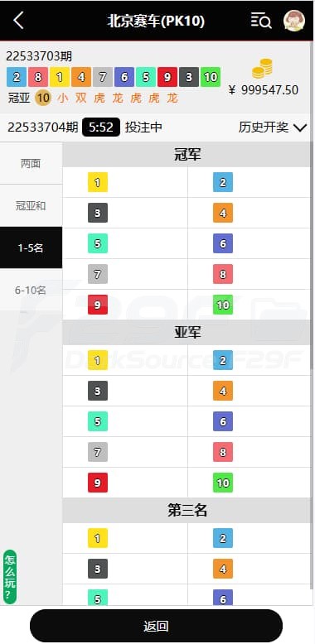Image resolution: width=315 pixels, height=644 pixels.
Task: Toggle number 5 bet cell under 冠军
Action: pos(125,243)
